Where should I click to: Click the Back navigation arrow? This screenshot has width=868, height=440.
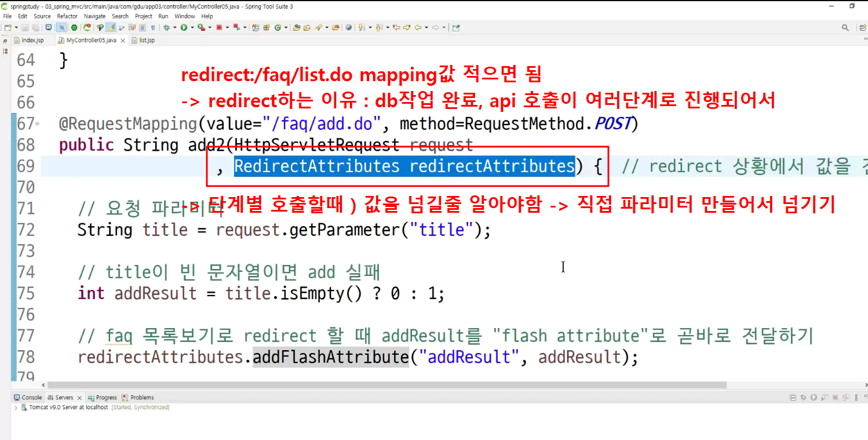click(x=418, y=27)
